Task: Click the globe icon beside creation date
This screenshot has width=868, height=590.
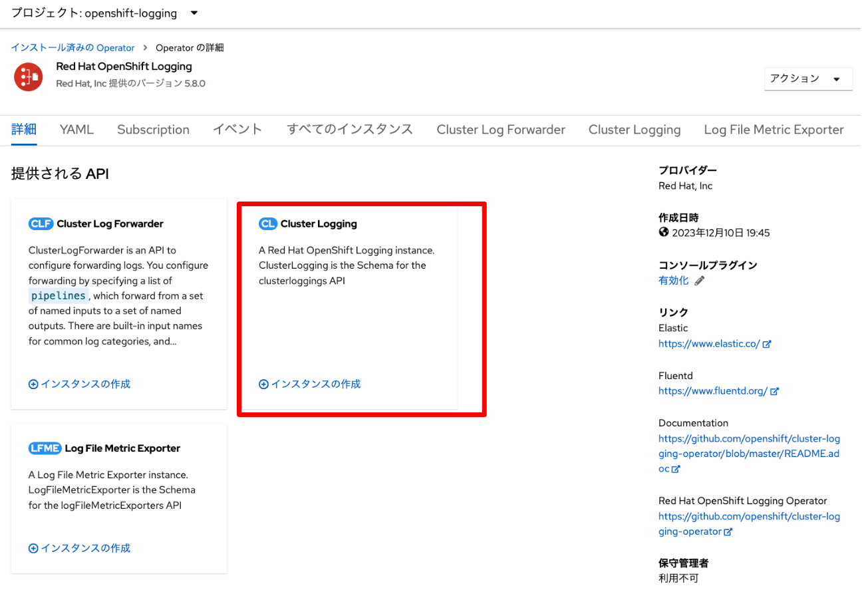Action: [x=664, y=232]
